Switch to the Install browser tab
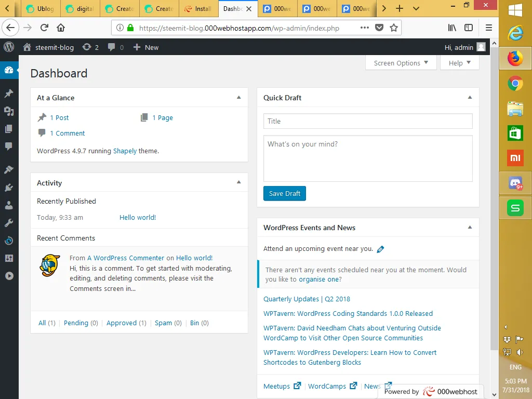This screenshot has height=399, width=532. (198, 8)
